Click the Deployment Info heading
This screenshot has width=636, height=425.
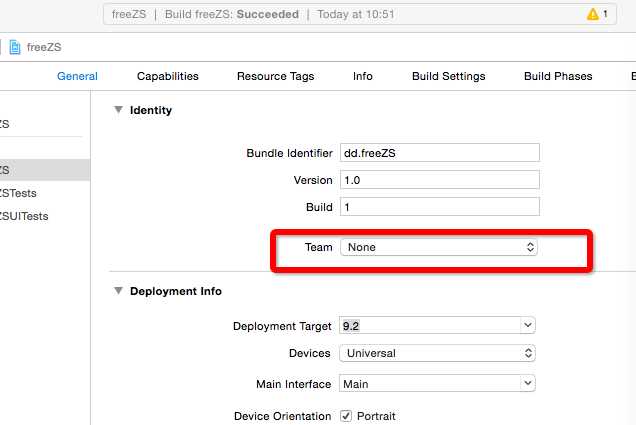click(x=176, y=291)
